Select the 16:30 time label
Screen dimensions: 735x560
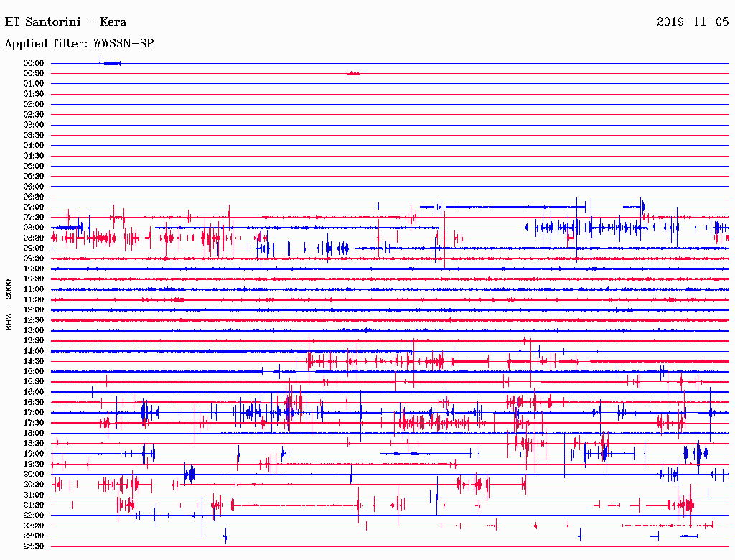point(33,403)
